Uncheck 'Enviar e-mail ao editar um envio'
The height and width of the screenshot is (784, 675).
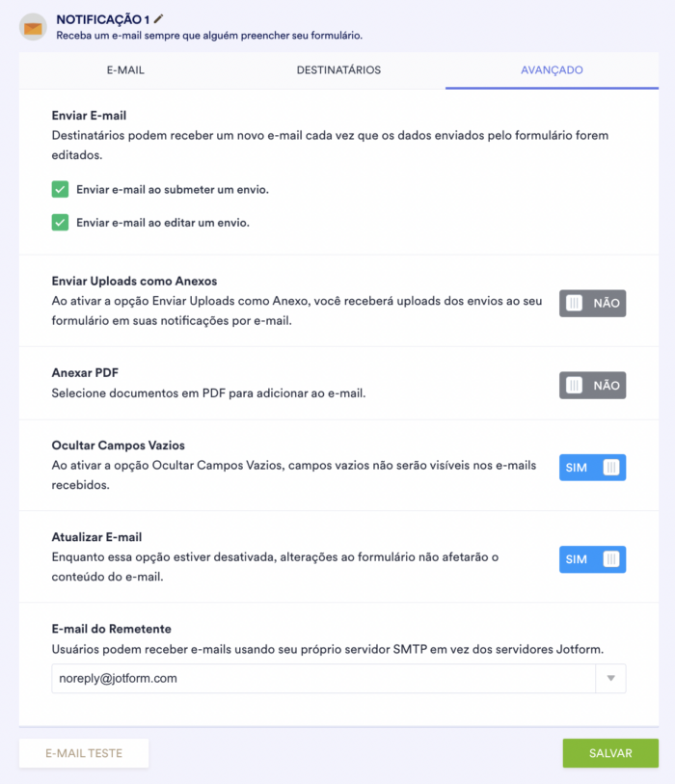click(60, 223)
